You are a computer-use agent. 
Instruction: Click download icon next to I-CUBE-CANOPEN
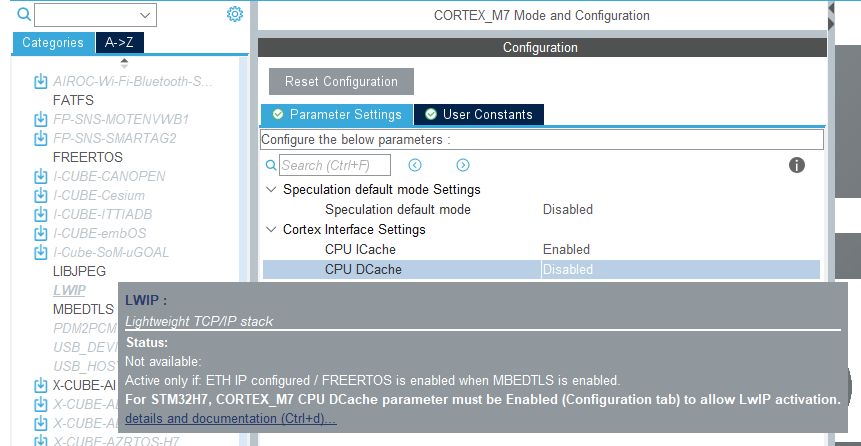tap(40, 176)
